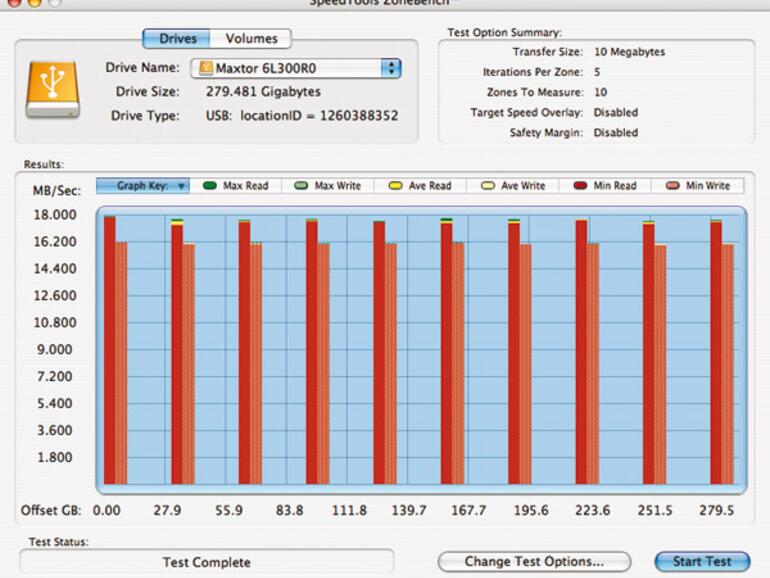Click the Min Write legend label
The width and height of the screenshot is (770, 578).
pos(708,186)
